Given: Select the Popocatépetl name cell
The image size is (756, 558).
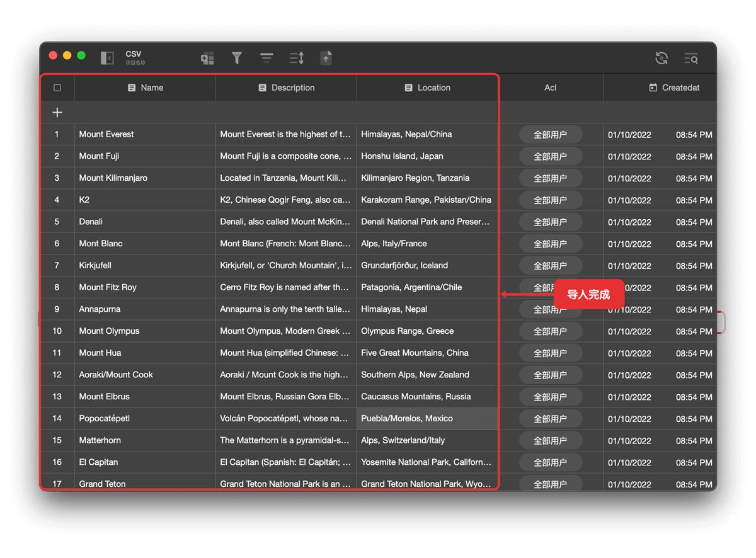Looking at the screenshot, I should (x=145, y=418).
